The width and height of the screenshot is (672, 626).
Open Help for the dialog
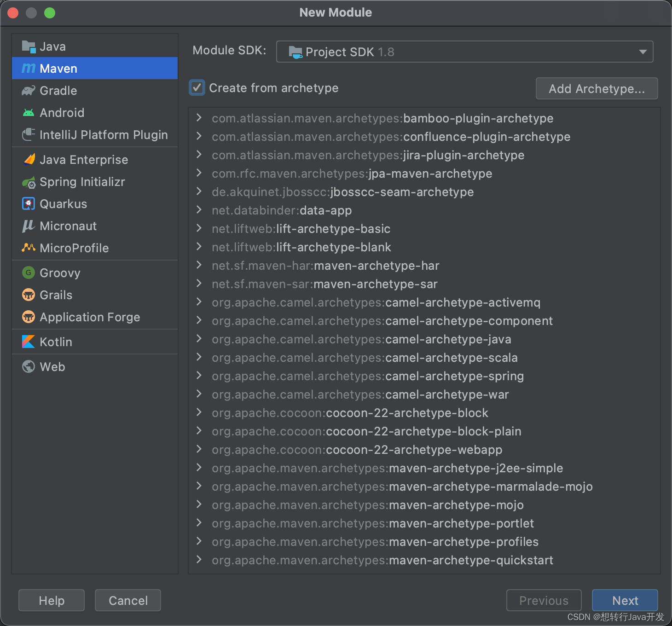52,600
